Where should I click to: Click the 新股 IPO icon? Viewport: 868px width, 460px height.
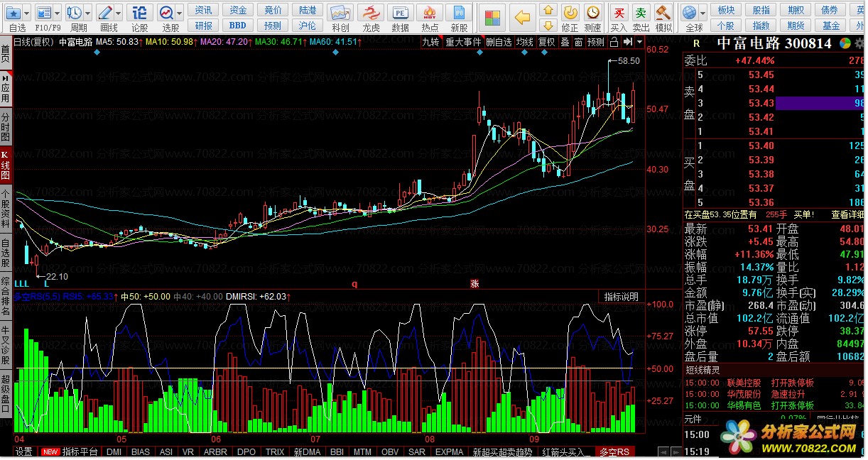click(460, 13)
